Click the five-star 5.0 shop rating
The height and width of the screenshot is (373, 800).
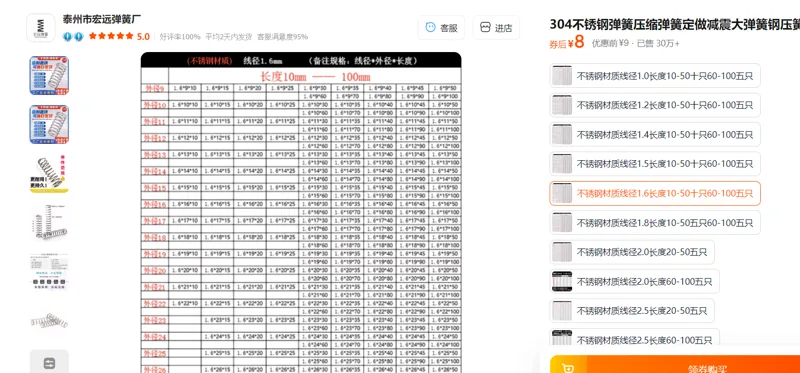(119, 36)
